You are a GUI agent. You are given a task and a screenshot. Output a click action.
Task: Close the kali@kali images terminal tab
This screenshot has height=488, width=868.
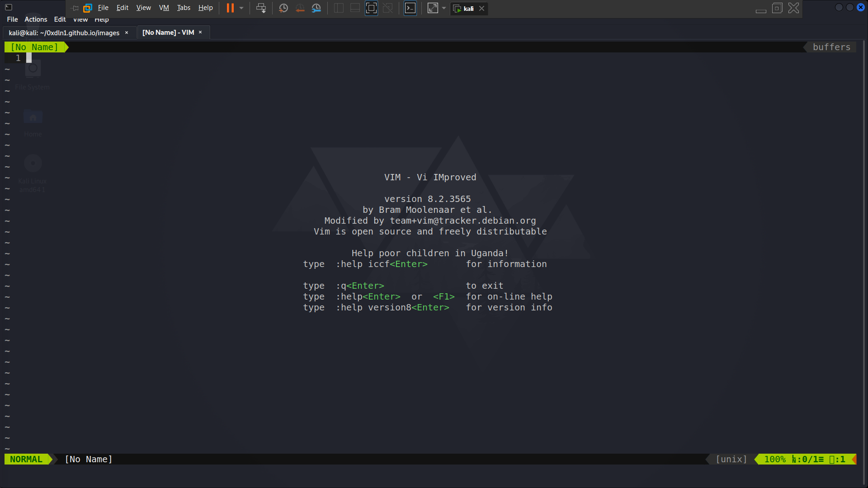127,33
